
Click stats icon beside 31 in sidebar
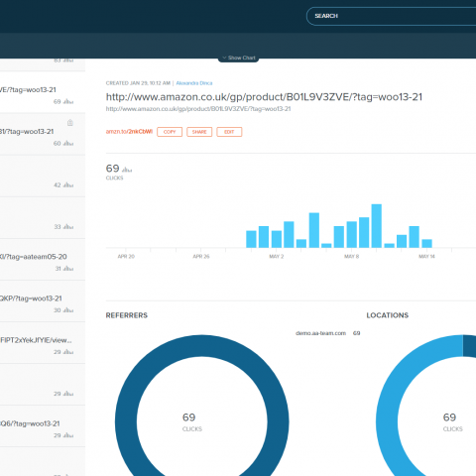[68, 269]
